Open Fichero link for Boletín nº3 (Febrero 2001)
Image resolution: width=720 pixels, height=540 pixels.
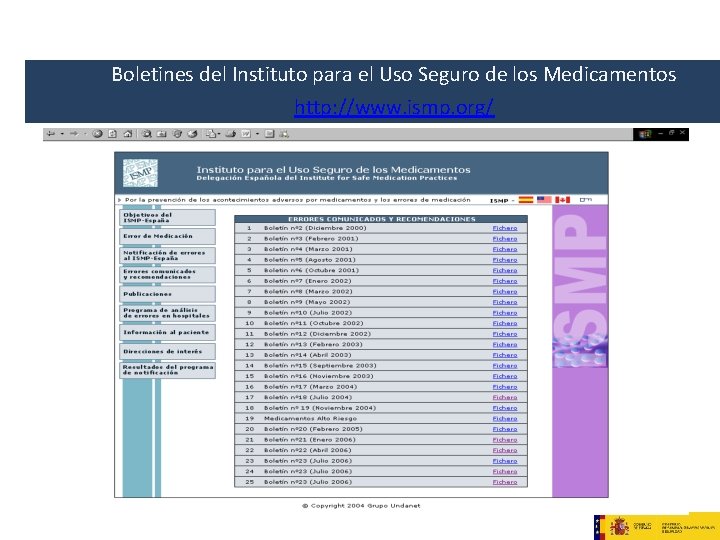[x=505, y=239]
